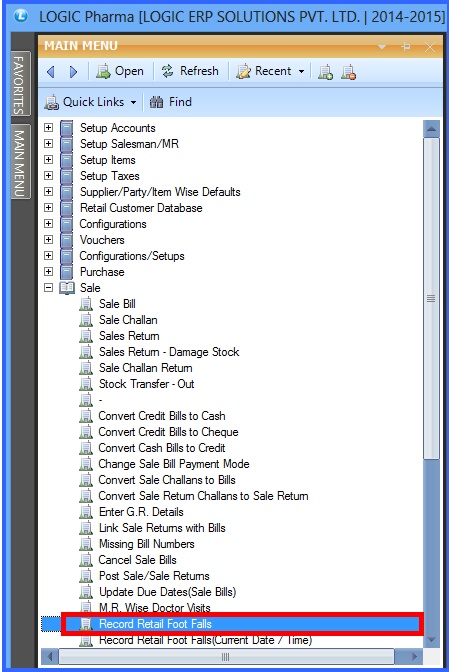
Task: Click the Missing Bill Numbers icon
Action: click(x=86, y=544)
